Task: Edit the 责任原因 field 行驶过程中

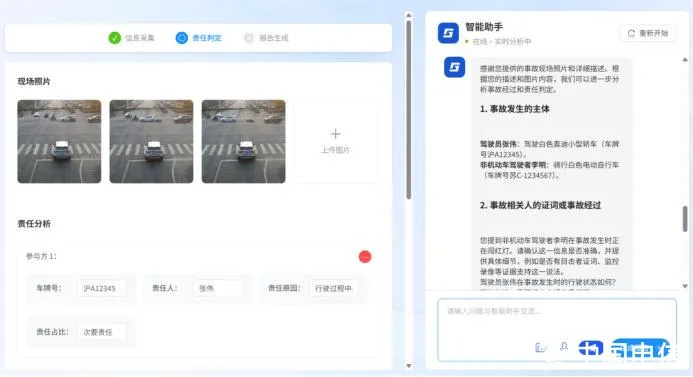Action: [334, 288]
